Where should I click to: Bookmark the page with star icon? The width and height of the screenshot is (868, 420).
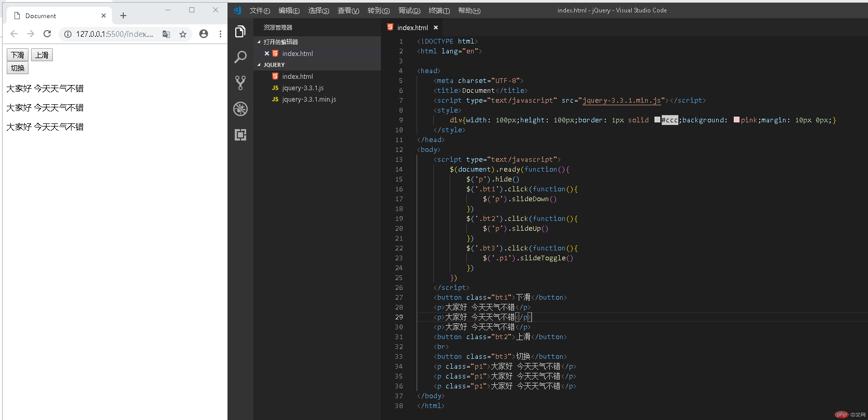pos(182,34)
